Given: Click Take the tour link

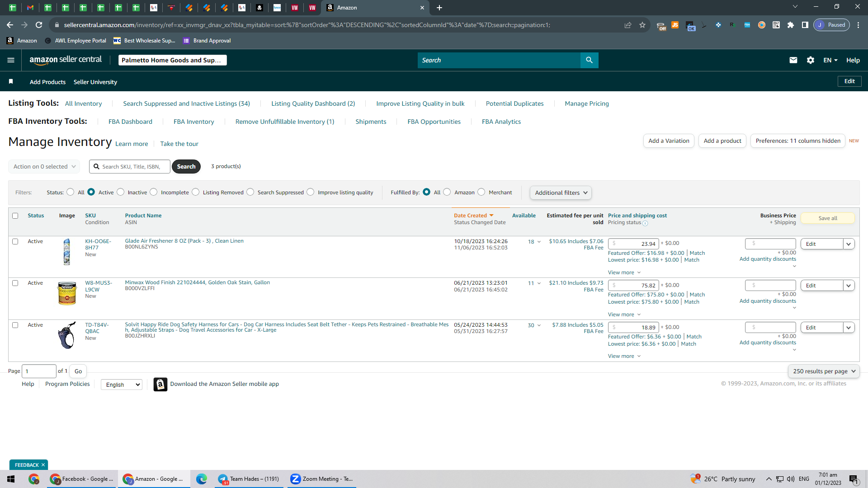Looking at the screenshot, I should [x=179, y=144].
